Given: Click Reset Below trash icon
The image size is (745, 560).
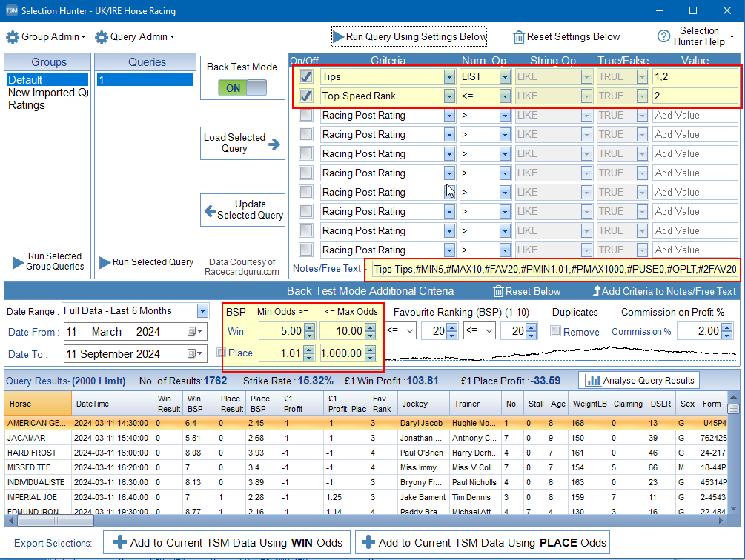Looking at the screenshot, I should (x=498, y=291).
